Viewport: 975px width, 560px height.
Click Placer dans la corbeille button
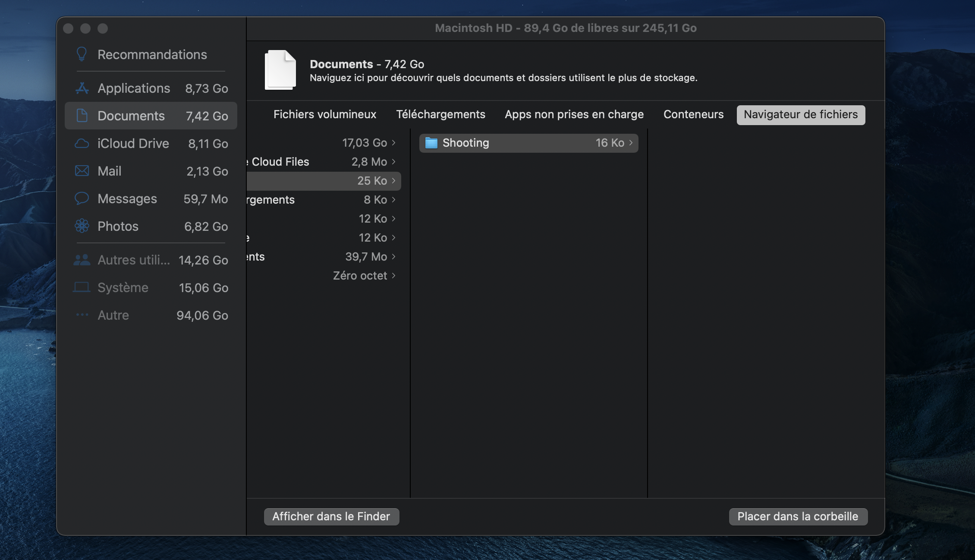[798, 516]
